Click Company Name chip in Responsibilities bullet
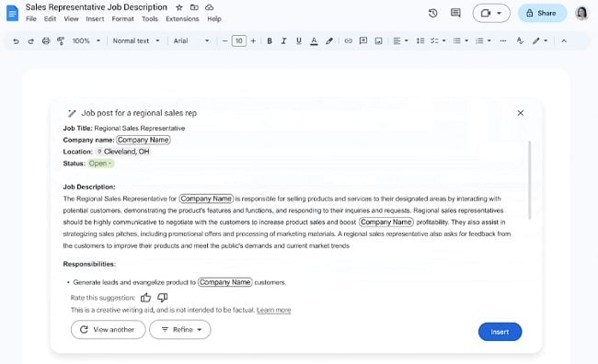The height and width of the screenshot is (364, 598). click(225, 282)
